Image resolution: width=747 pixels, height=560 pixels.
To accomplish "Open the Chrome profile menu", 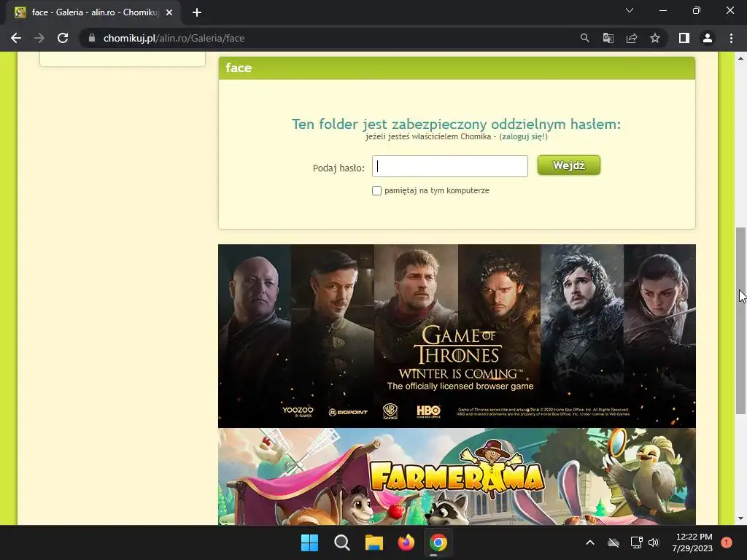I will (708, 38).
